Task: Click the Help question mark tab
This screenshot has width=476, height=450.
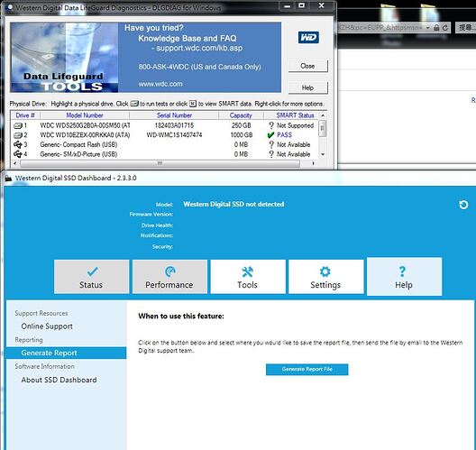Action: point(404,277)
